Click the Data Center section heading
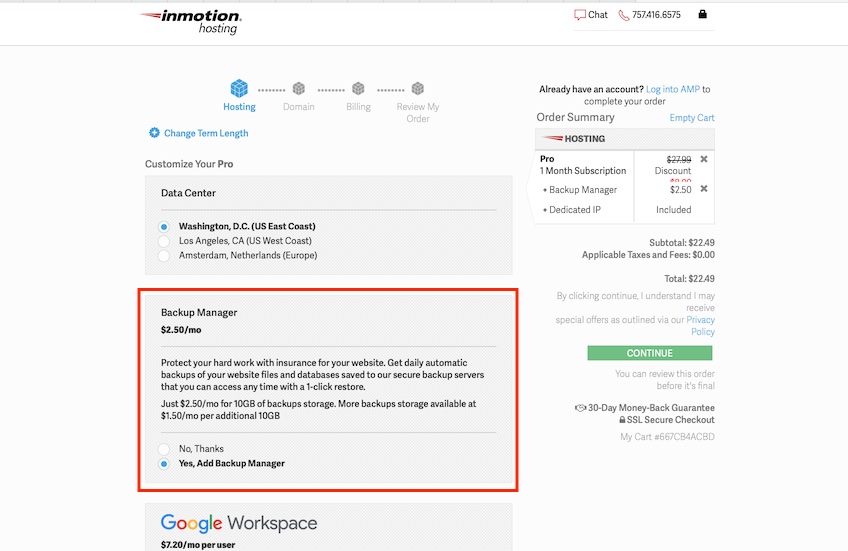This screenshot has height=551, width=848. (x=188, y=193)
